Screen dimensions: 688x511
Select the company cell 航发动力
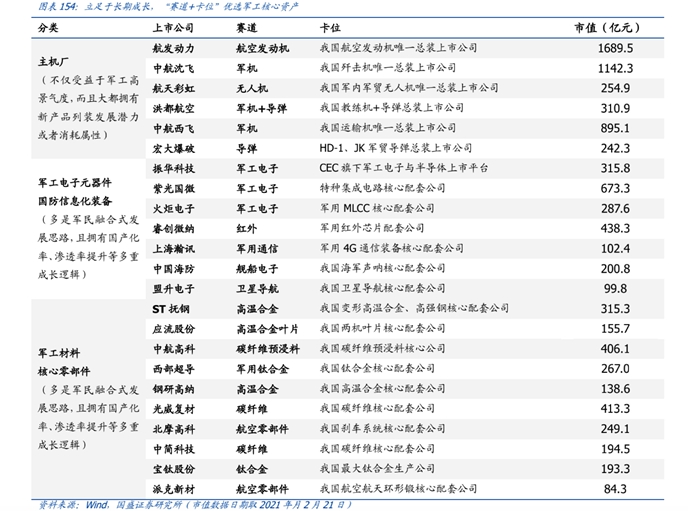[x=173, y=48]
